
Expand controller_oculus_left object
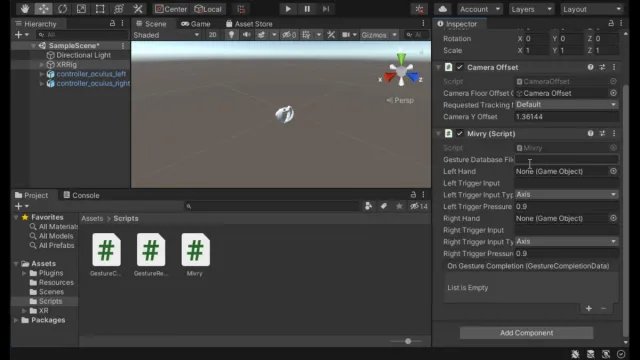point(42,74)
